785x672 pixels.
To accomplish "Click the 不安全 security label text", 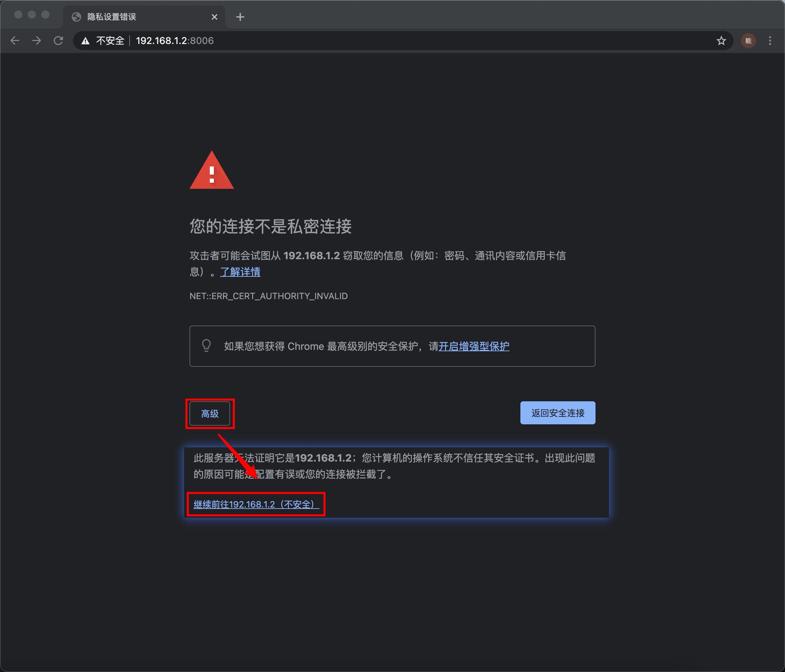I will point(110,41).
